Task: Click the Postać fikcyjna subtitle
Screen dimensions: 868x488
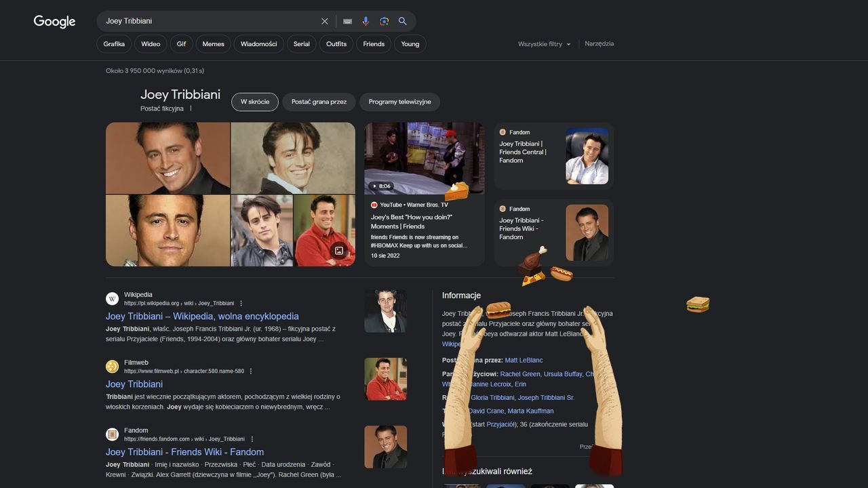Action: click(x=162, y=108)
